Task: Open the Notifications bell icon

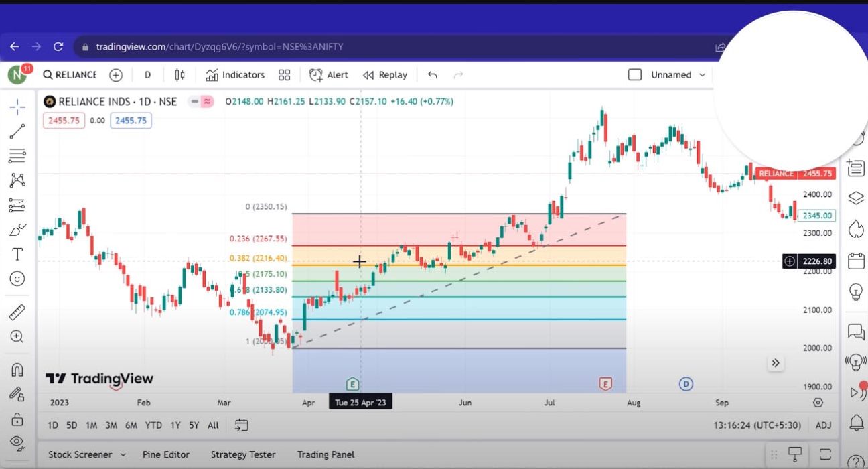Action: pyautogui.click(x=856, y=423)
